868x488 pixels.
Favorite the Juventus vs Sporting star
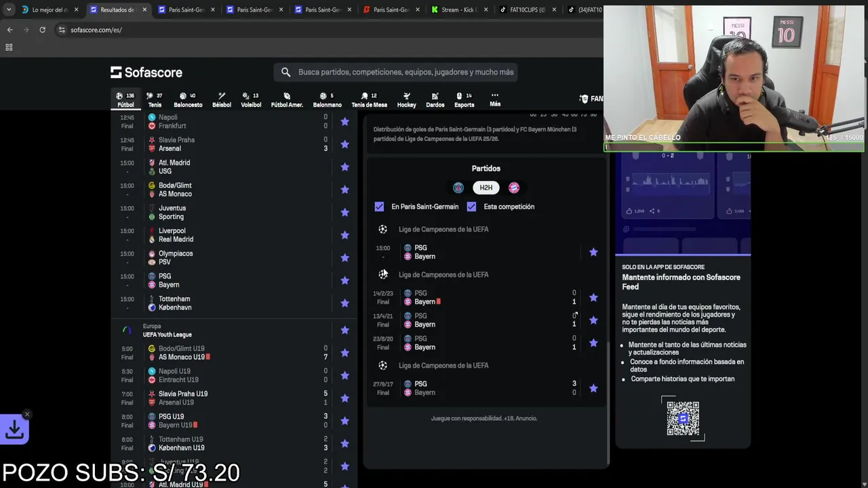point(344,212)
